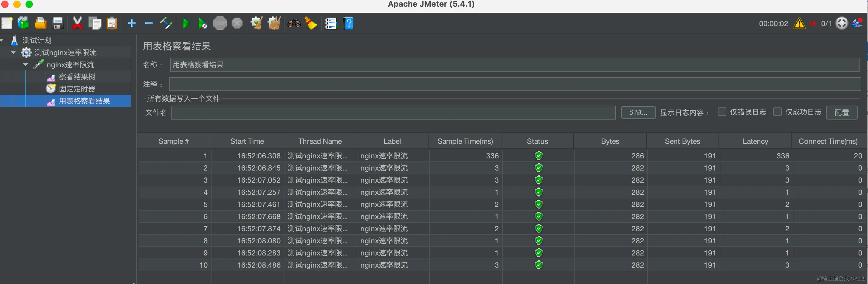Image resolution: width=868 pixels, height=284 pixels.
Task: Enable the 仅成功日志 checkbox
Action: coord(777,112)
